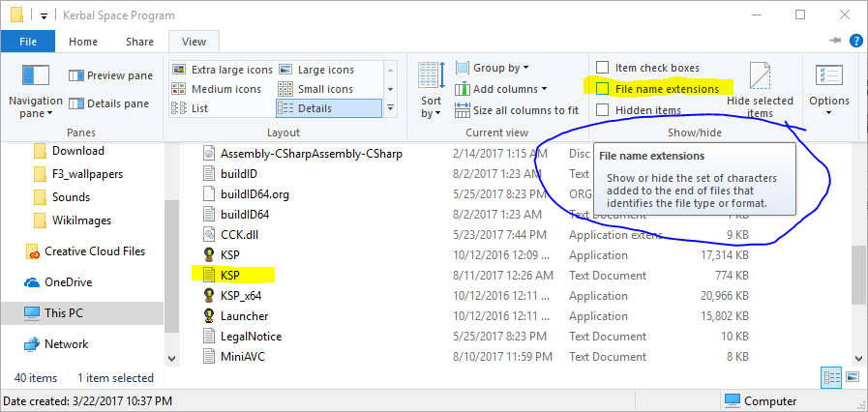Open the Group by dropdown
Image resolution: width=868 pixels, height=412 pixels.
coord(493,68)
